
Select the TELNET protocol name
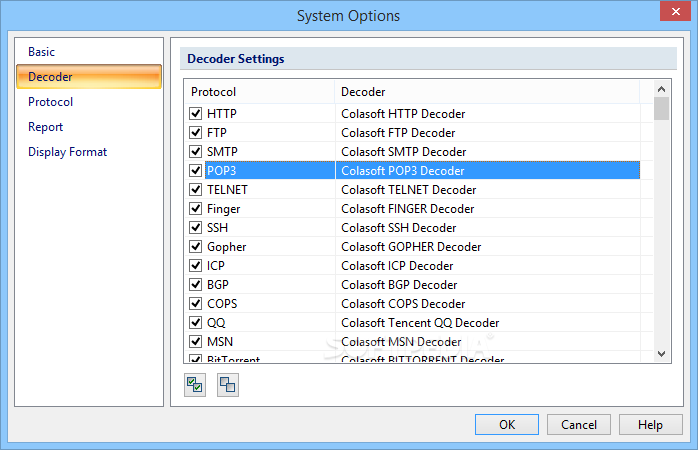point(227,190)
